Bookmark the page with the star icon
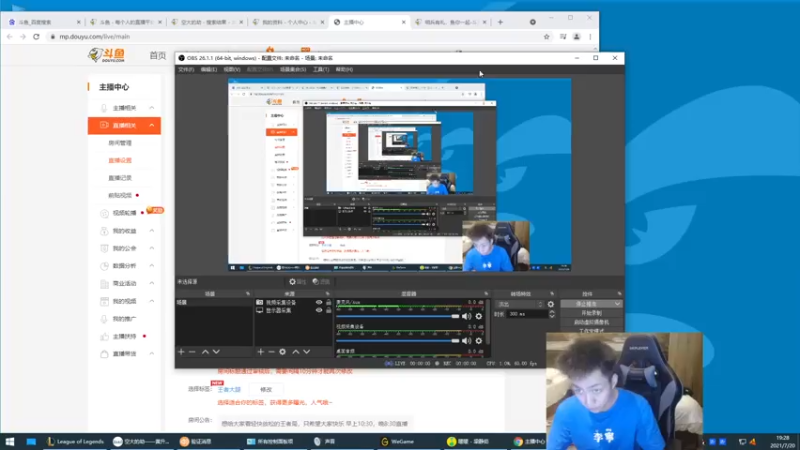800x450 pixels. click(546, 37)
